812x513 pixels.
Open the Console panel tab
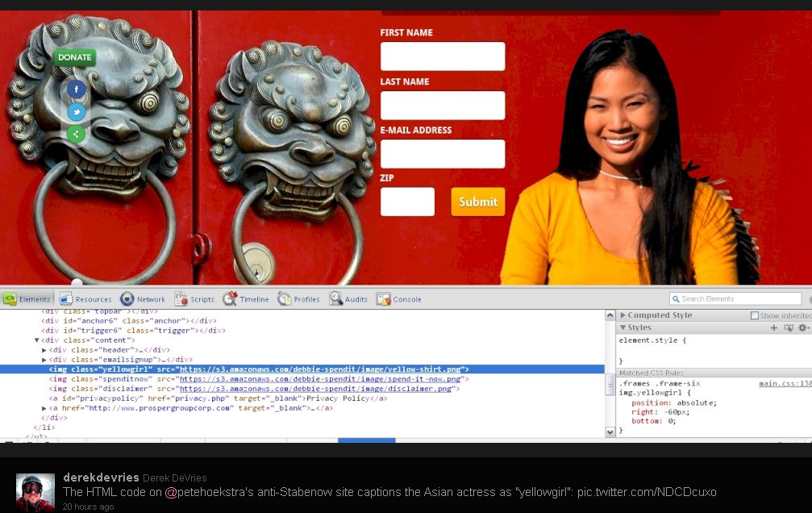(399, 299)
